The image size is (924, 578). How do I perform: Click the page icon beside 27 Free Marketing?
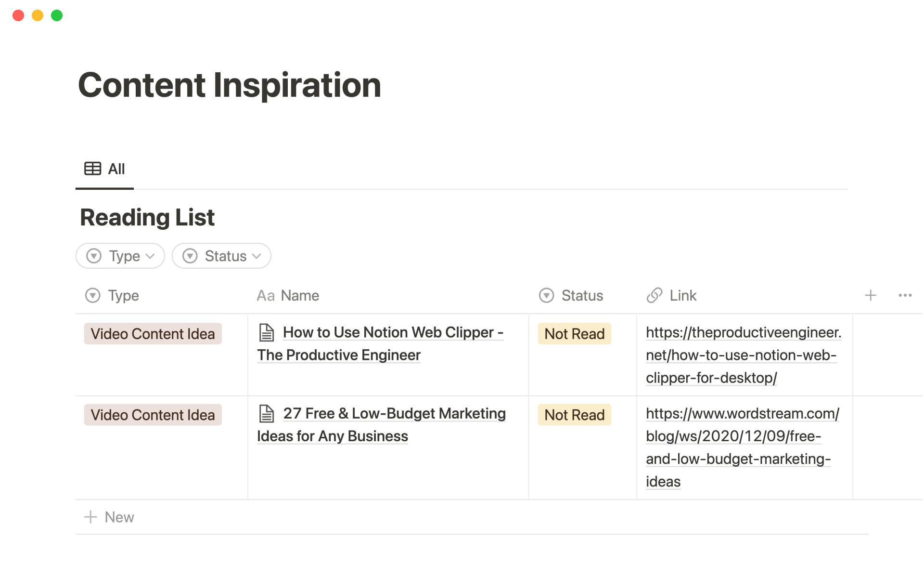coord(267,413)
